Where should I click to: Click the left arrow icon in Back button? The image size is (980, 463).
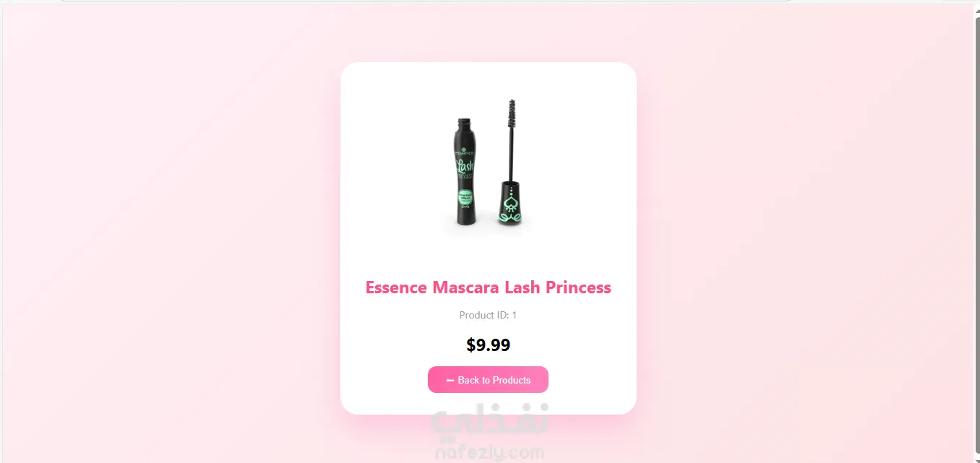pyautogui.click(x=450, y=380)
